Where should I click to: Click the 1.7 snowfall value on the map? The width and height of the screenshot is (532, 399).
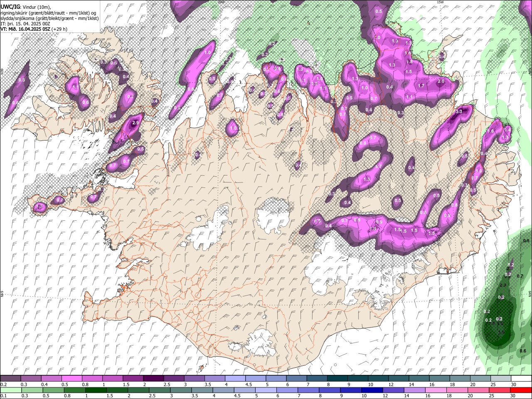421,86
